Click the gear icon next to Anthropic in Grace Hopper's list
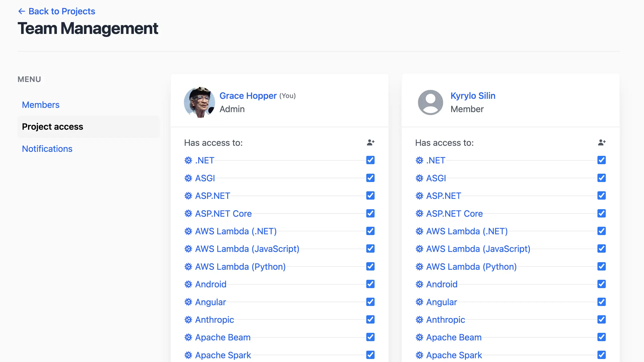This screenshot has height=362, width=644. [188, 320]
